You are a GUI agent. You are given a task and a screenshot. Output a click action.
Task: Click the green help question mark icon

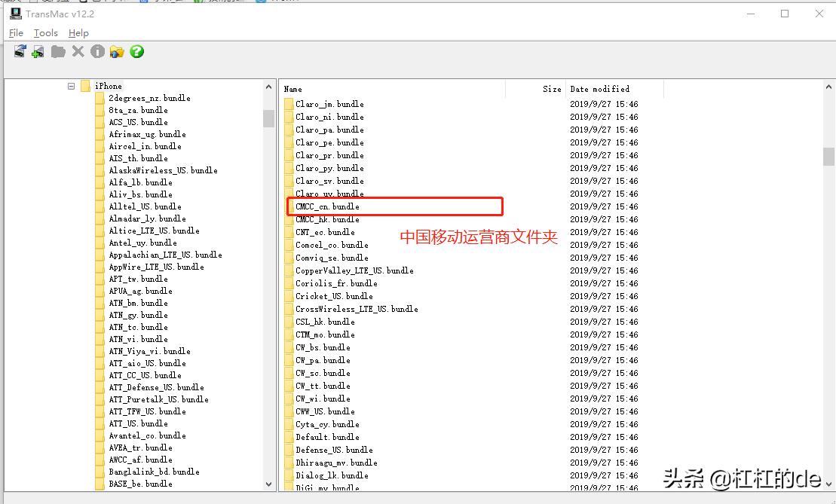[x=137, y=51]
